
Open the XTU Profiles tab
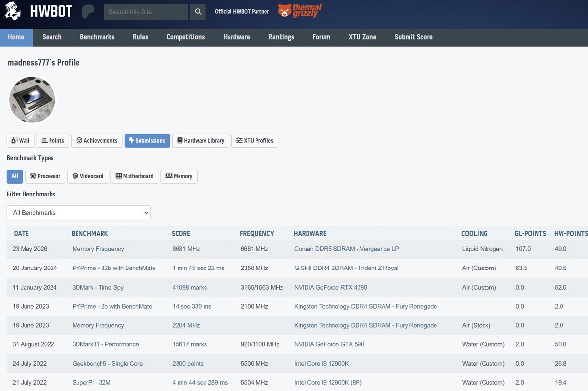click(255, 141)
